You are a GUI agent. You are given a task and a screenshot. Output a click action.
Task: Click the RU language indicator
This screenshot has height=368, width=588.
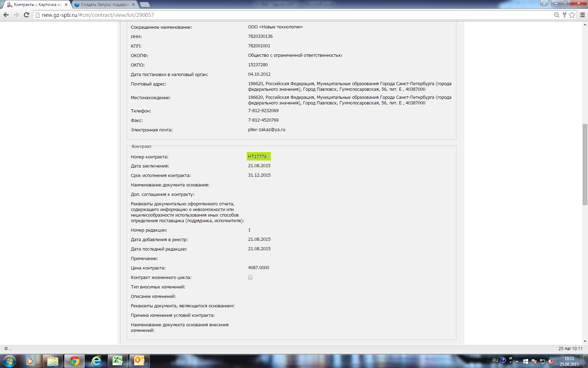click(495, 360)
